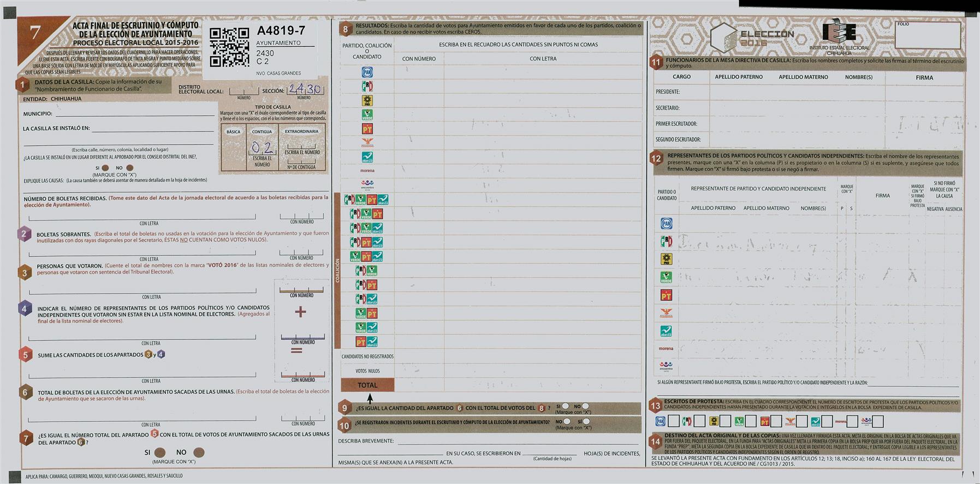The width and height of the screenshot is (980, 484).
Task: Click the PT logo in the section 8 party list
Action: click(367, 129)
